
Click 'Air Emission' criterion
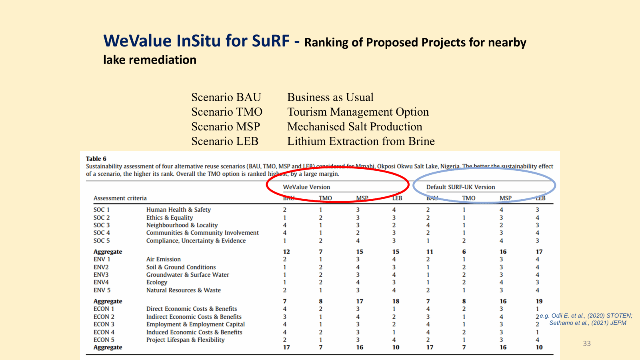pos(163,259)
